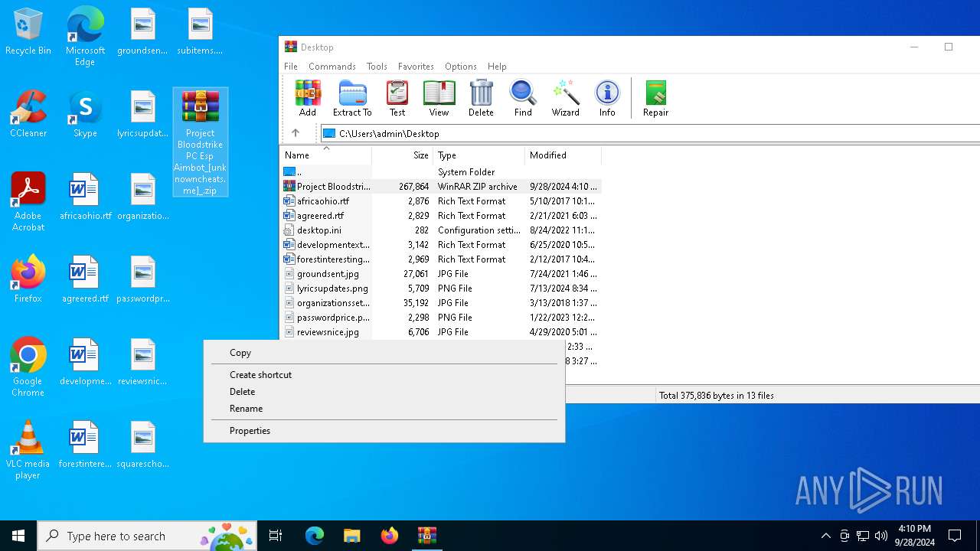
Task: Select africaohio.rtf in file list
Action: 441,201
